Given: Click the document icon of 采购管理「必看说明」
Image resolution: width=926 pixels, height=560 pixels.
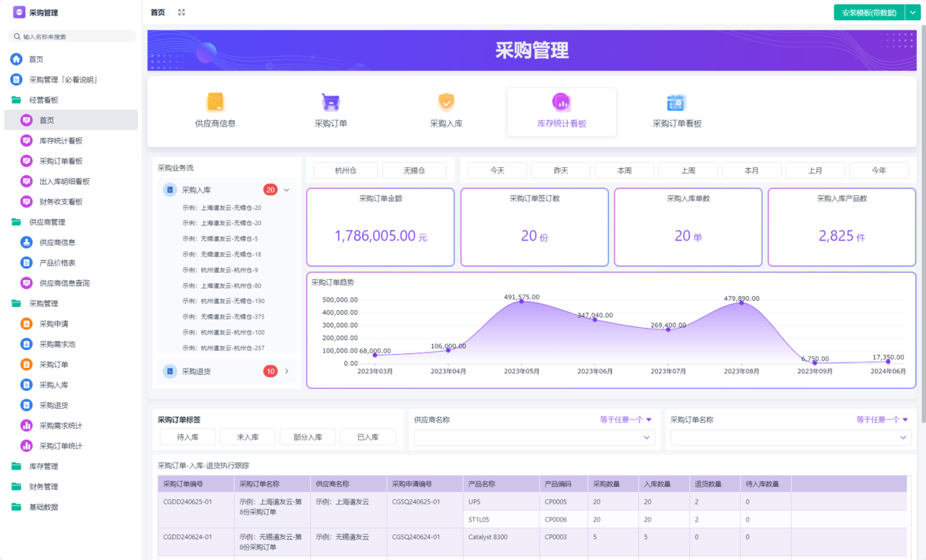Looking at the screenshot, I should [x=16, y=79].
